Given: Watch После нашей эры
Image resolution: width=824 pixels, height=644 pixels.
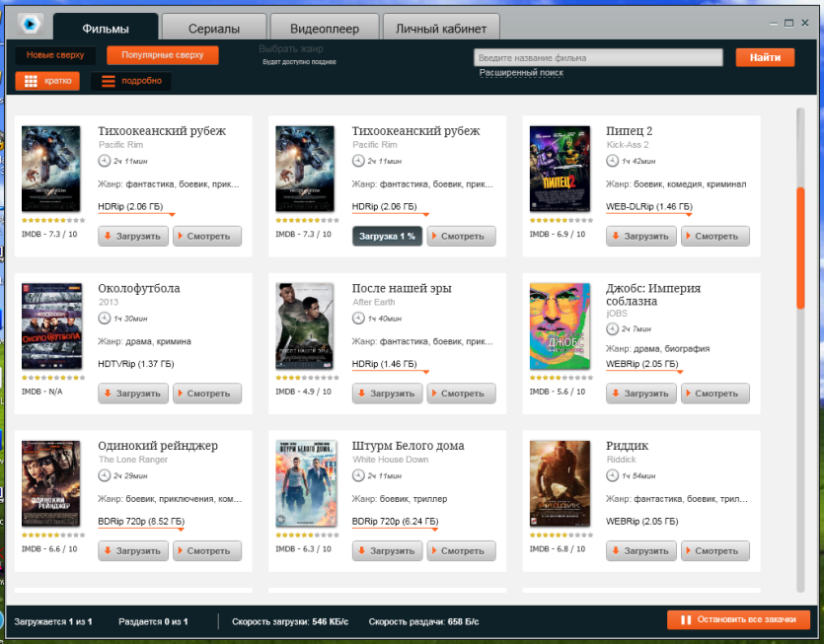Looking at the screenshot, I should click(461, 393).
